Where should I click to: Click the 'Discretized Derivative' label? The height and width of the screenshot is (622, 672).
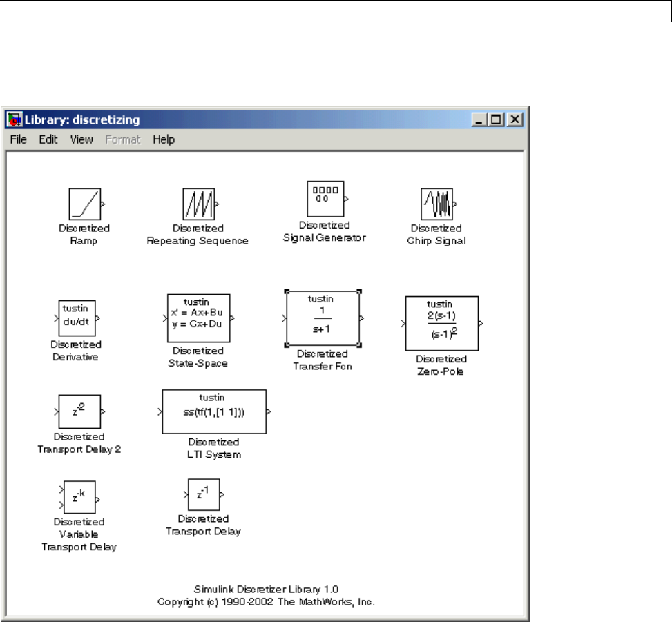click(x=76, y=351)
